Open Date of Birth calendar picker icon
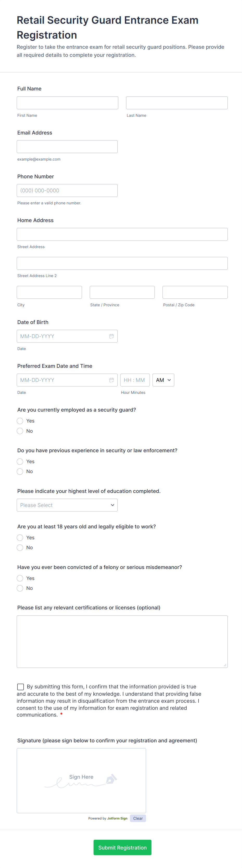 pyautogui.click(x=111, y=336)
